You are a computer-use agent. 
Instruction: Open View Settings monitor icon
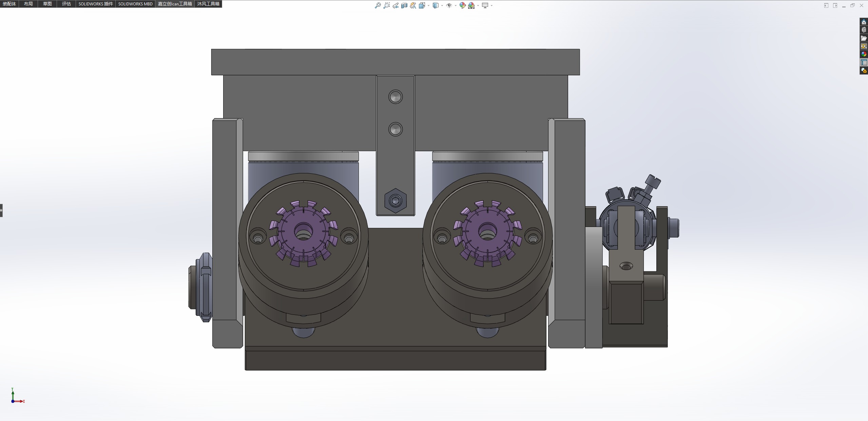(x=485, y=5)
